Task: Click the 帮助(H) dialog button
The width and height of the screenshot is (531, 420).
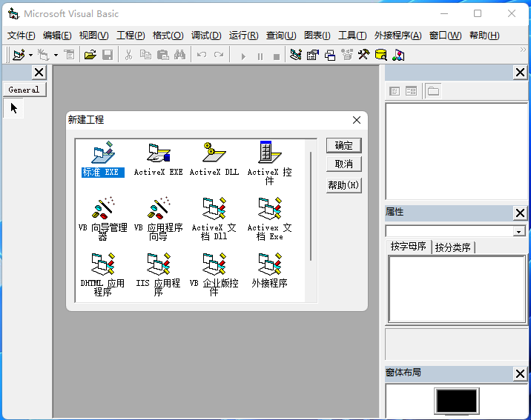Action: click(x=343, y=185)
